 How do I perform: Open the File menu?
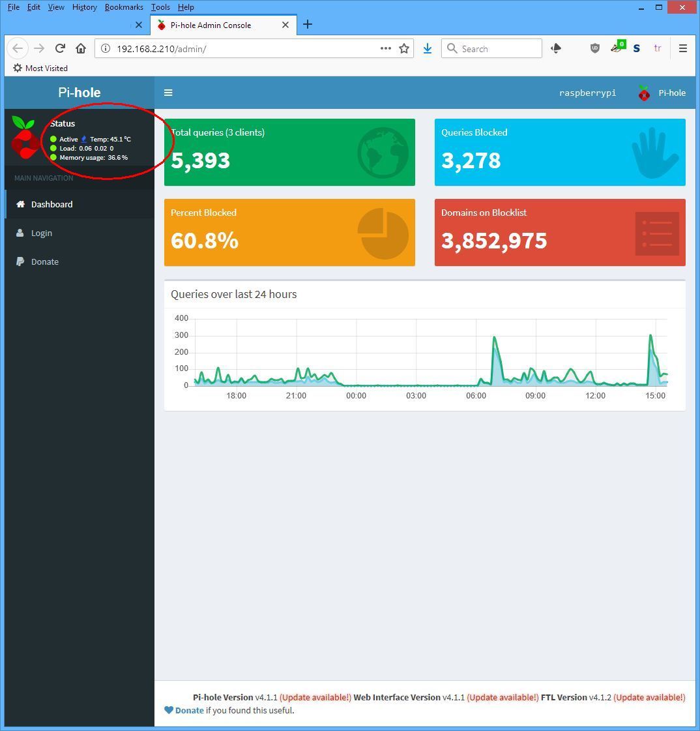(14, 7)
